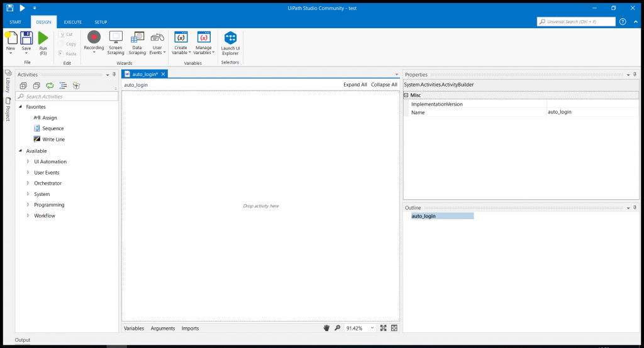
Task: Toggle the overview map icon
Action: [x=394, y=328]
